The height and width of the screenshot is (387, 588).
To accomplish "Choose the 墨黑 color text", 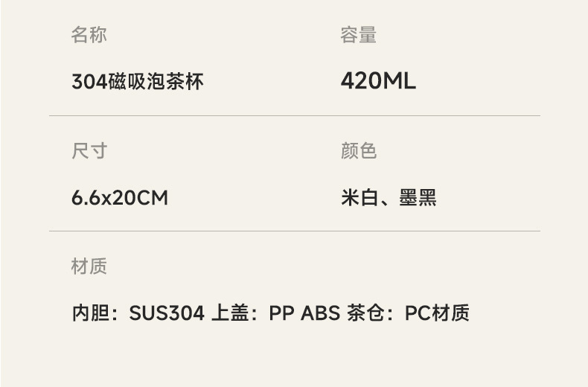I will point(418,198).
